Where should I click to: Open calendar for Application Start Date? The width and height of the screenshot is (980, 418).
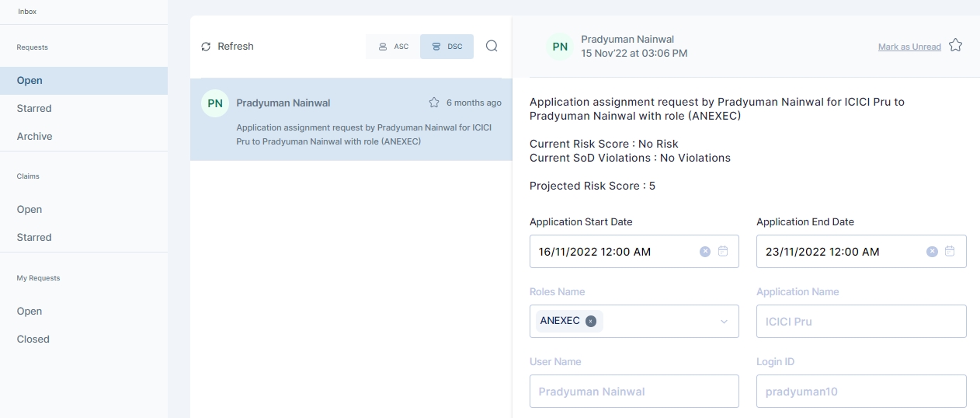pyautogui.click(x=723, y=252)
